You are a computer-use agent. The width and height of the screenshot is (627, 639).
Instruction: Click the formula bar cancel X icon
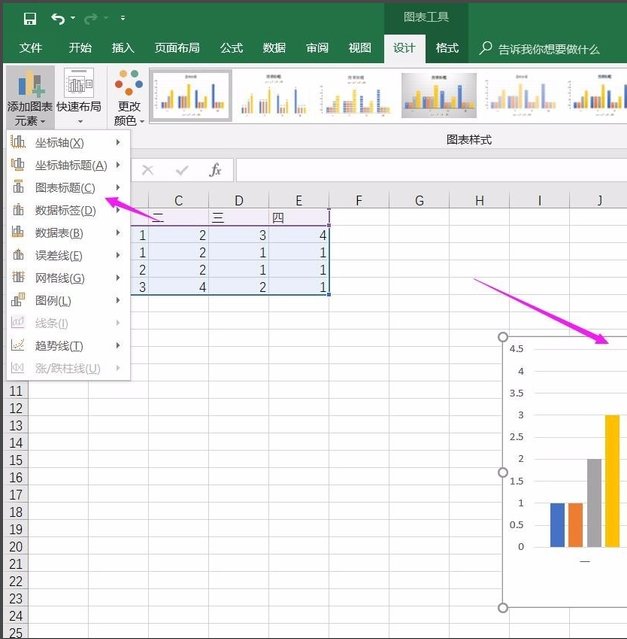coord(147,170)
